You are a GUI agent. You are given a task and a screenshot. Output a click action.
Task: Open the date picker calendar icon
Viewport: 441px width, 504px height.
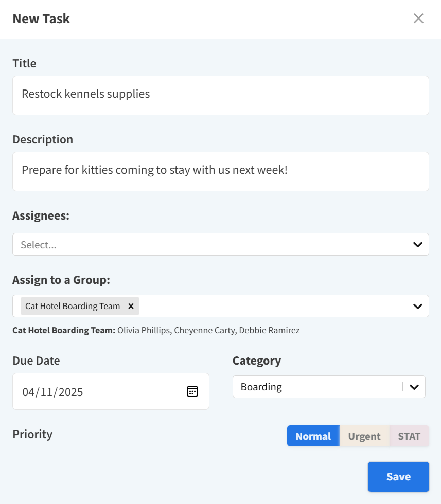pos(192,391)
